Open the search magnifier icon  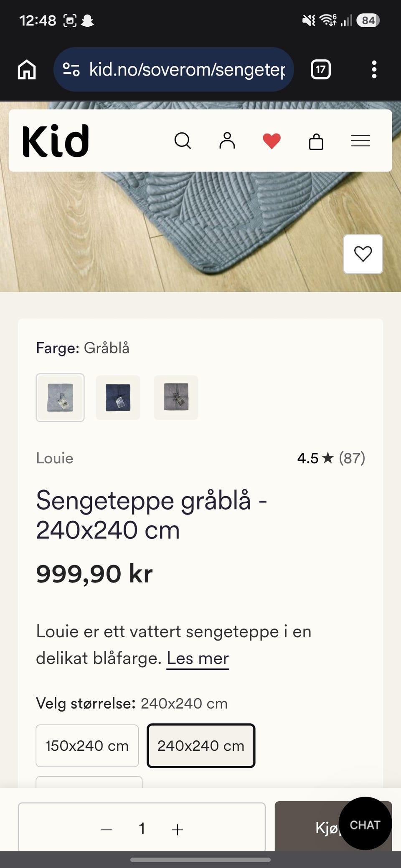point(183,141)
